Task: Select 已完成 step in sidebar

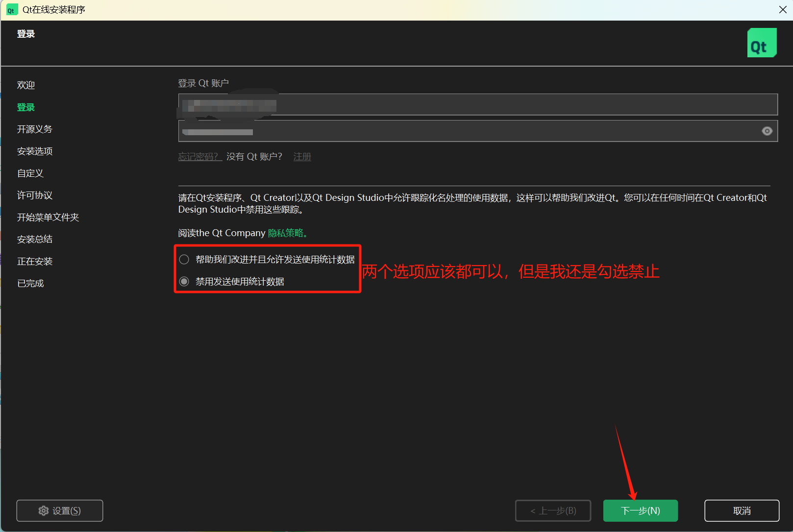Action: (30, 284)
